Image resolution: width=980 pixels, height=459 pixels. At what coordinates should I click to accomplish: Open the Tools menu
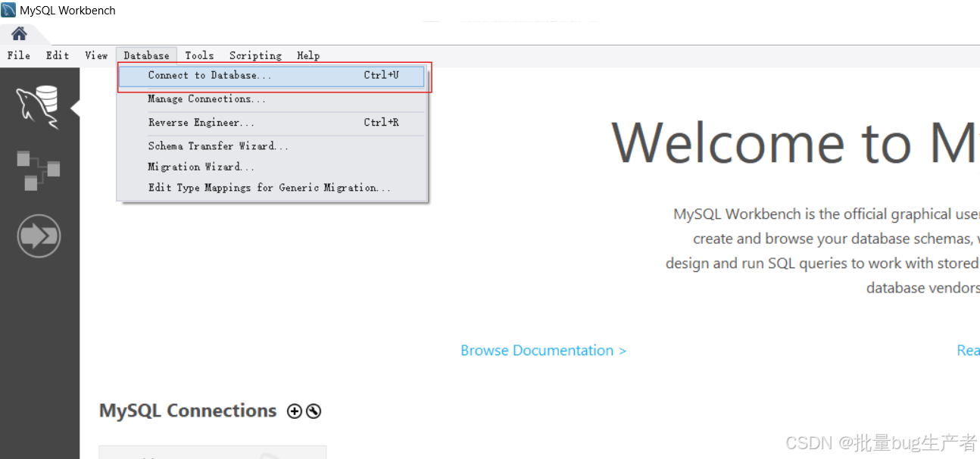click(x=199, y=55)
